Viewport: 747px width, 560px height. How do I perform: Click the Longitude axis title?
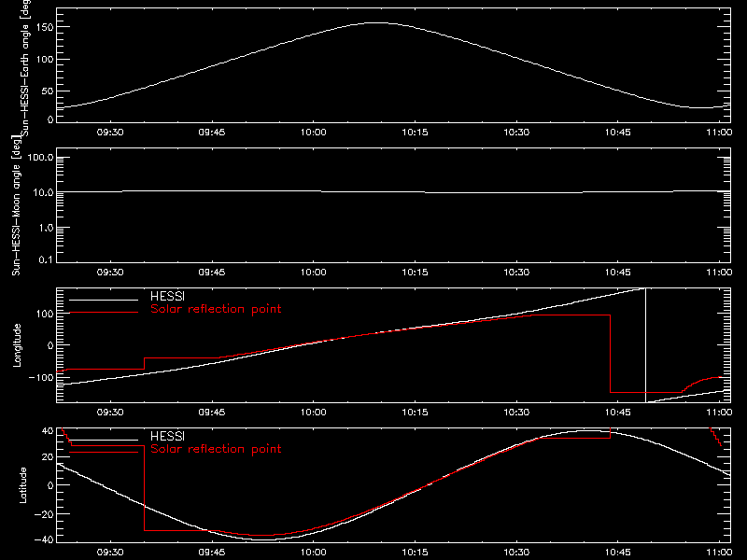[x=17, y=345]
